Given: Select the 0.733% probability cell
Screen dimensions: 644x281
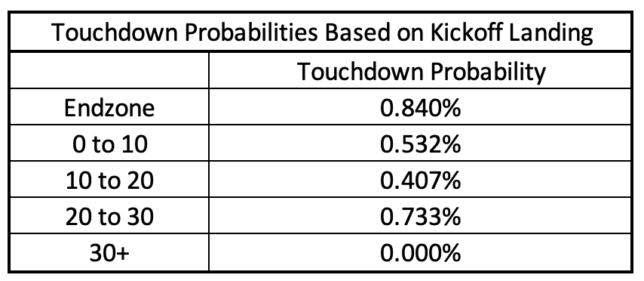Looking at the screenshot, I should [x=420, y=217].
